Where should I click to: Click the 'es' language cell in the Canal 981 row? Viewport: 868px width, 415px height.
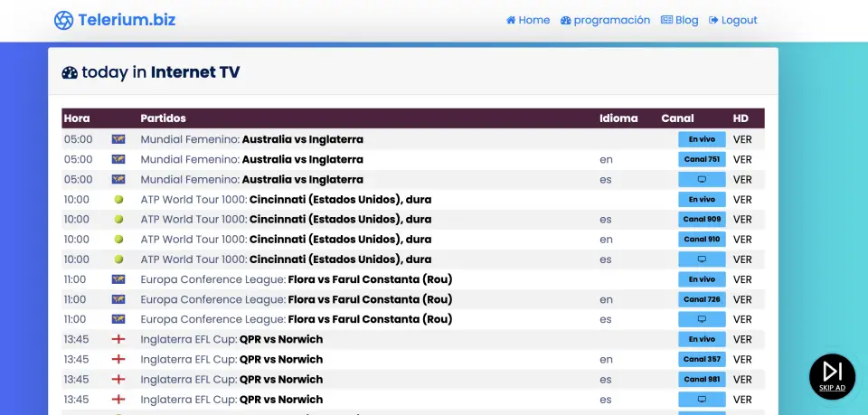(606, 380)
